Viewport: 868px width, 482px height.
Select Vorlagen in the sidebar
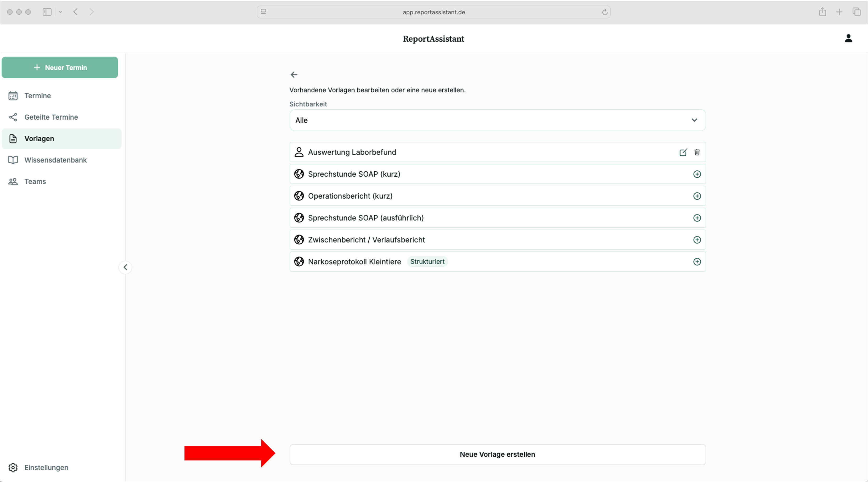click(61, 138)
